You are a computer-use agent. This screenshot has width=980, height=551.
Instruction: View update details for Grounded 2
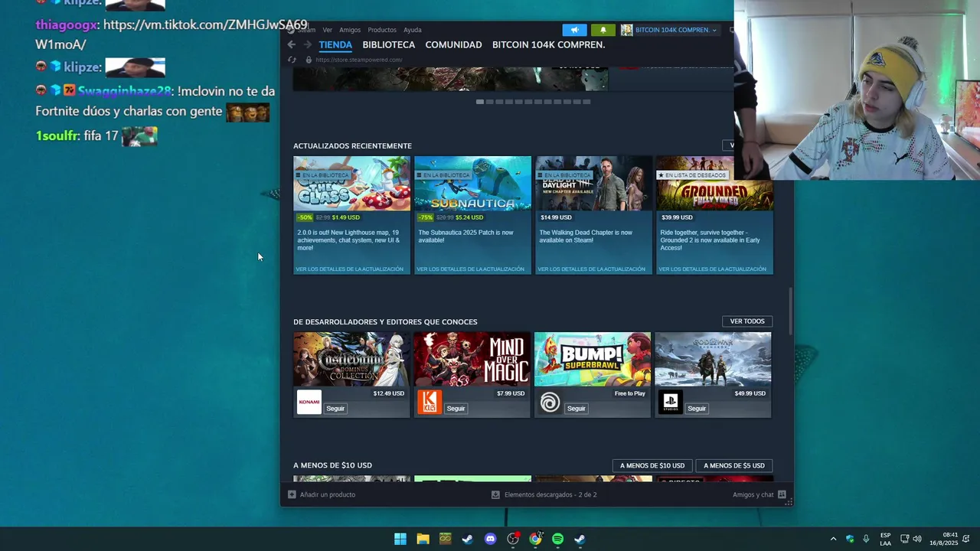(712, 269)
